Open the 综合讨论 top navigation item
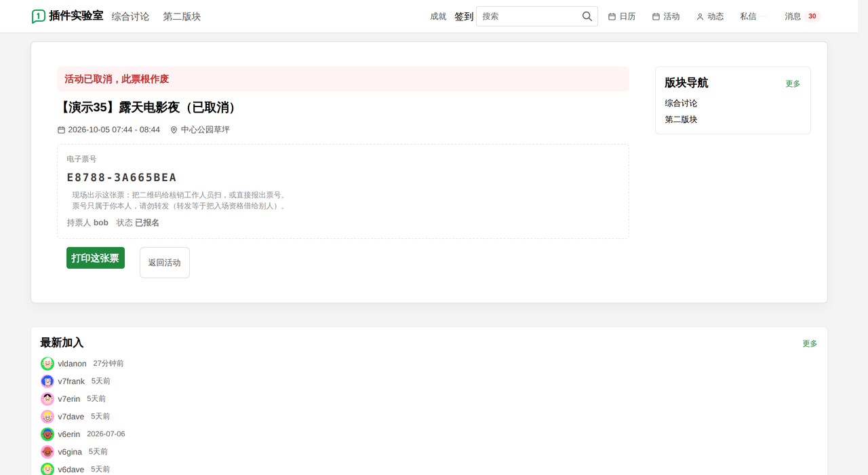Image resolution: width=868 pixels, height=475 pixels. coord(130,16)
